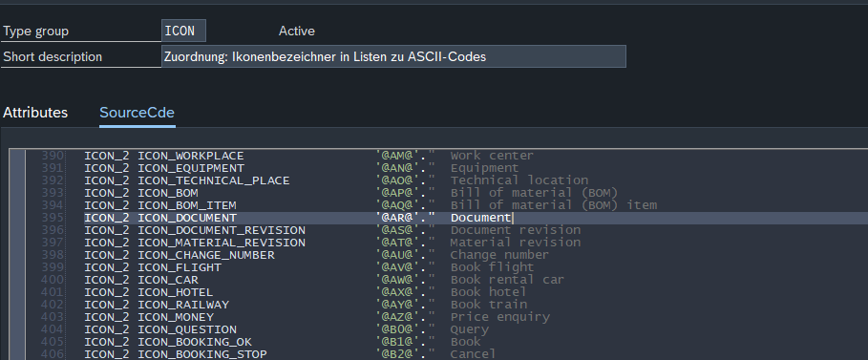Click the Type group ICON field

(x=183, y=31)
